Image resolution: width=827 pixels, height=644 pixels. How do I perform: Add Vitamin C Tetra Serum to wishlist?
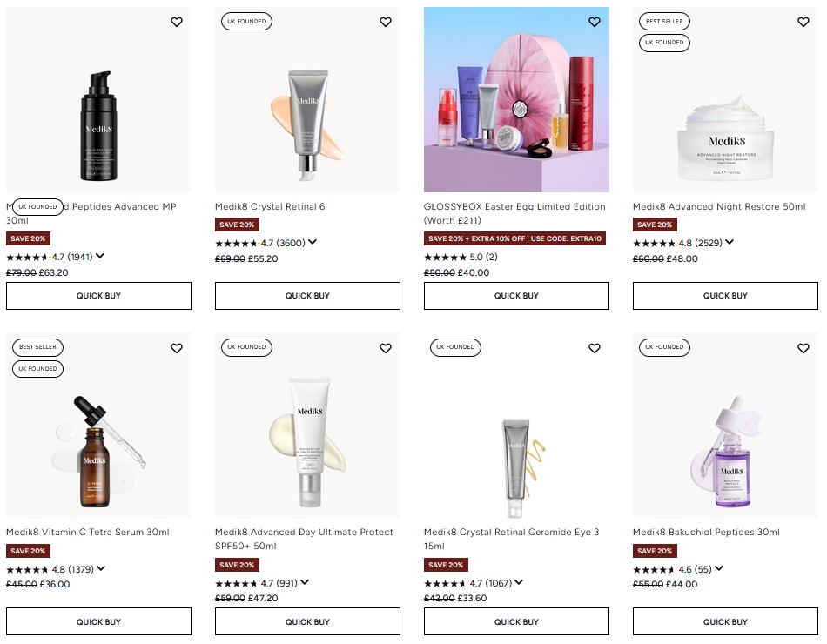177,348
